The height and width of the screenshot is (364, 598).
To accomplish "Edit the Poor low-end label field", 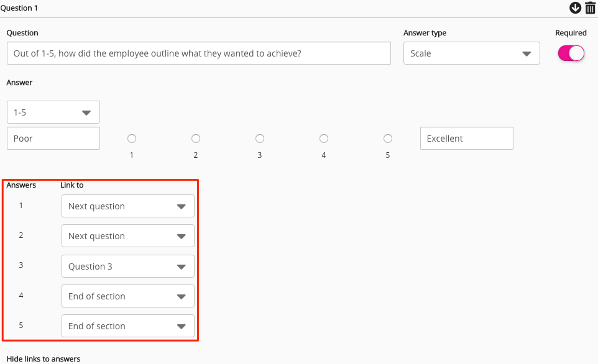I will coord(53,139).
